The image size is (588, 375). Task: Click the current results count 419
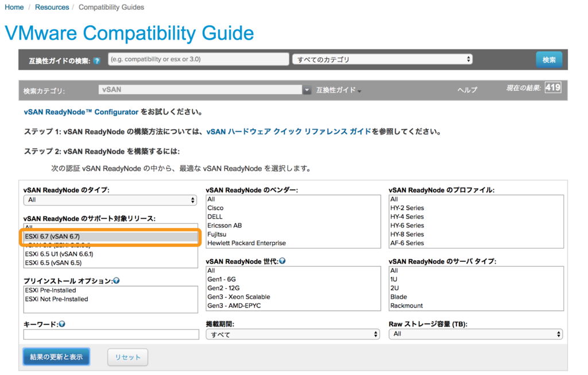[x=553, y=88]
